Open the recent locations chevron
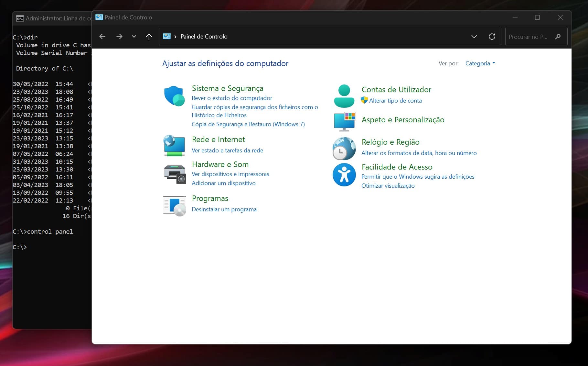Image resolution: width=588 pixels, height=366 pixels. (134, 37)
